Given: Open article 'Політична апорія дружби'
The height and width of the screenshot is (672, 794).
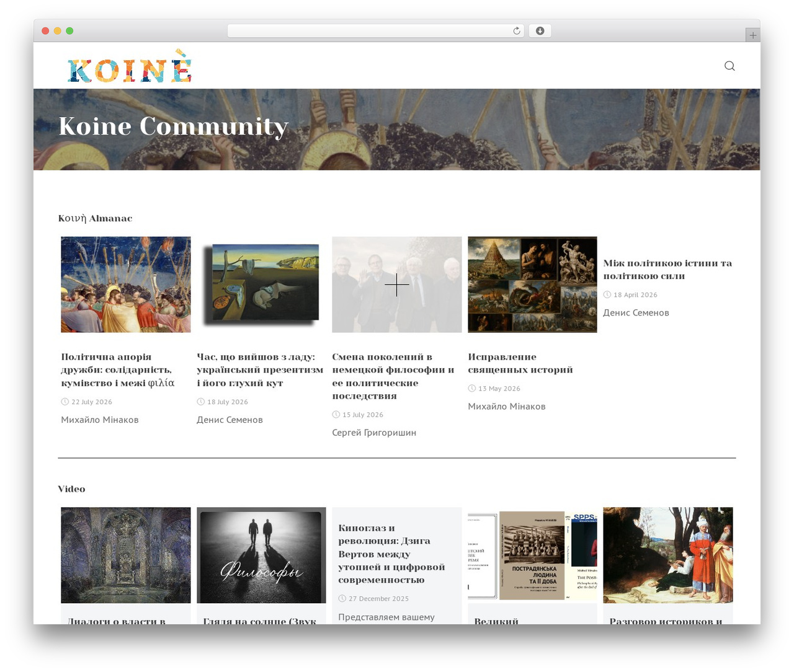Looking at the screenshot, I should coord(118,369).
